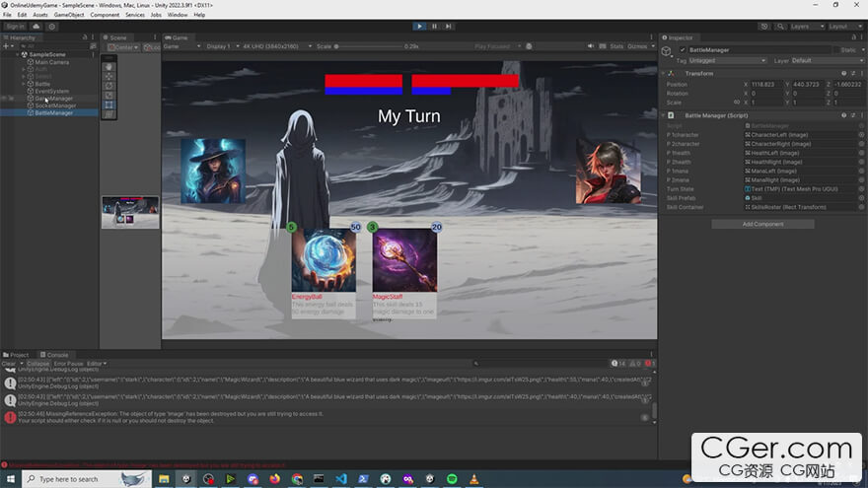
Task: Toggle the Stats overlay
Action: (x=616, y=46)
